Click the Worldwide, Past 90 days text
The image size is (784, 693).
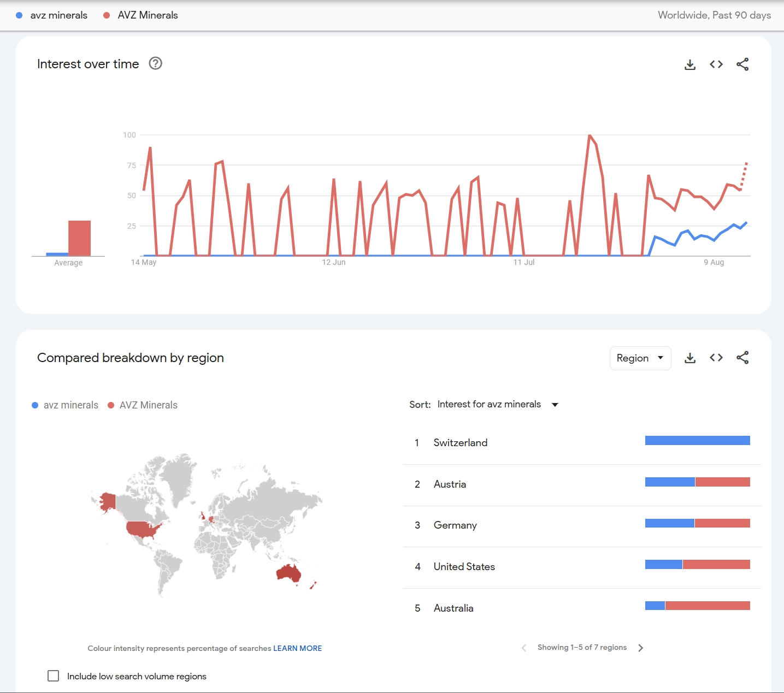[715, 15]
